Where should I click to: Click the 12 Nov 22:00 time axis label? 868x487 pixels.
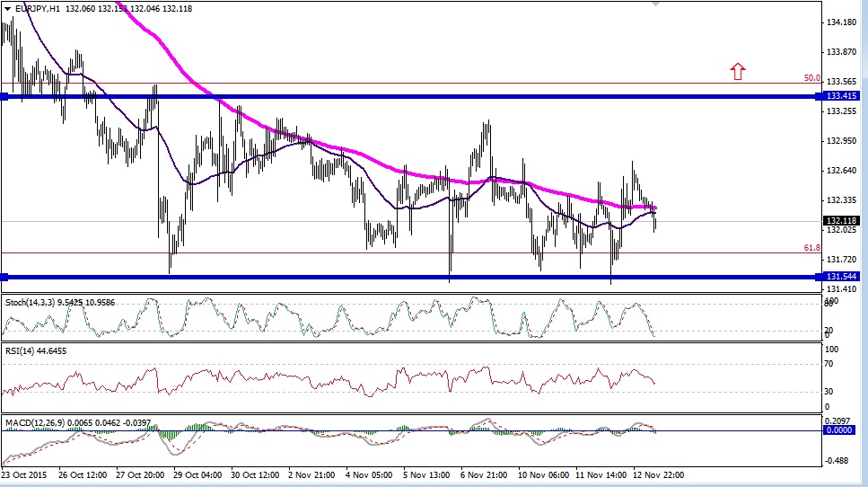pos(659,474)
